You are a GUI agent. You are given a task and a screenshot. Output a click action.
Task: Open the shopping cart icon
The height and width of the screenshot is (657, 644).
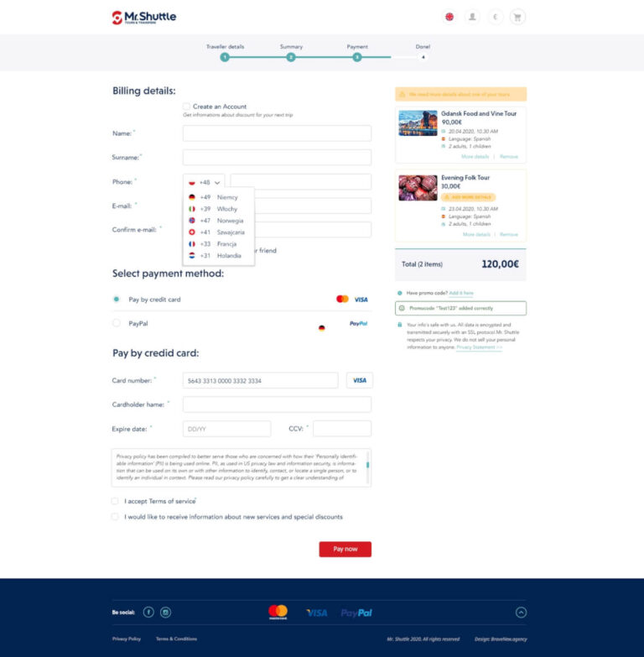pos(517,17)
